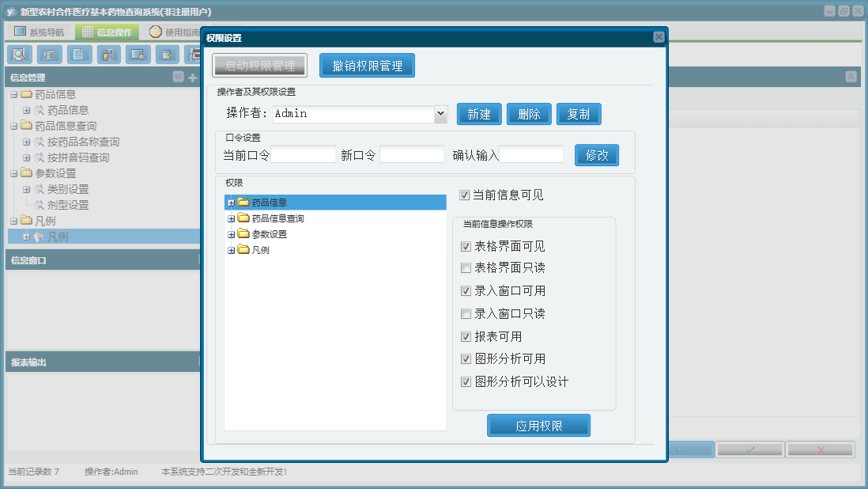Toggle the 录入窗口可用 checkbox
This screenshot has height=489, width=868.
466,290
